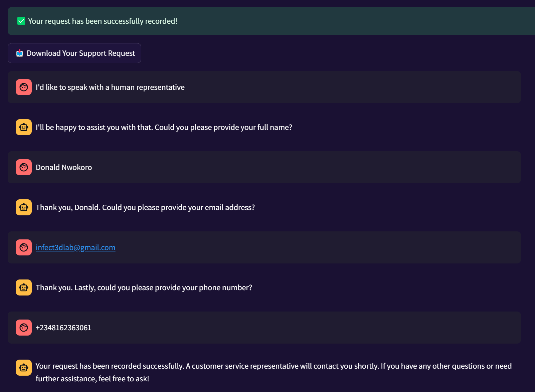Click user avatar beside human representative message
This screenshot has width=535, height=392.
click(x=24, y=87)
